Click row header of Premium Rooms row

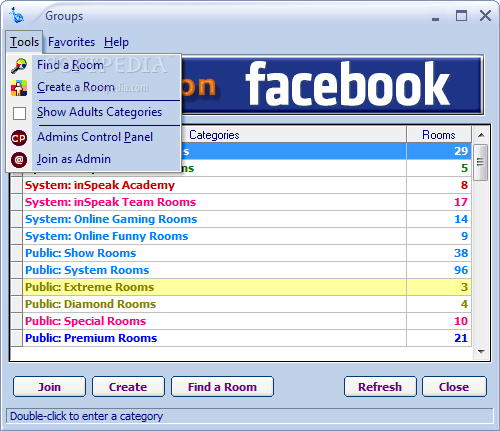(17, 338)
